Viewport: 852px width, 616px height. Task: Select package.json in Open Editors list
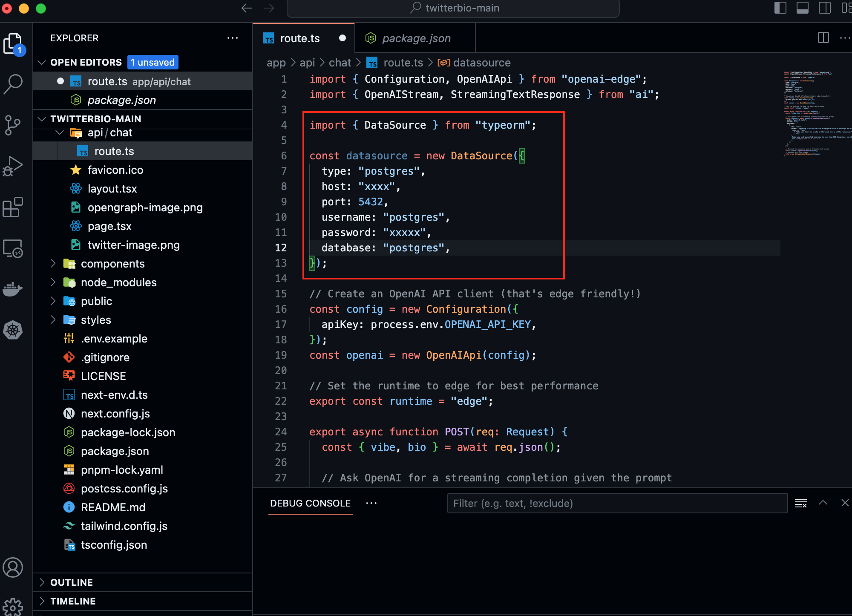click(143, 100)
